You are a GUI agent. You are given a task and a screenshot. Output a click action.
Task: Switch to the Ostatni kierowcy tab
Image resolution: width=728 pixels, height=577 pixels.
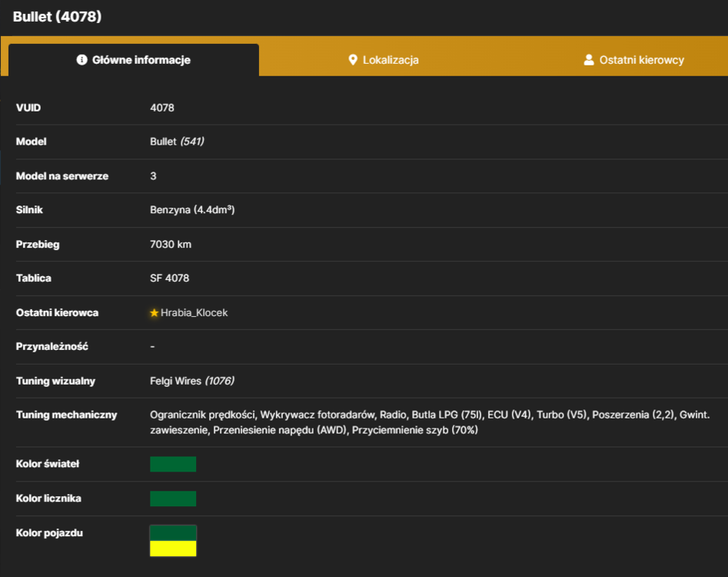tap(633, 60)
